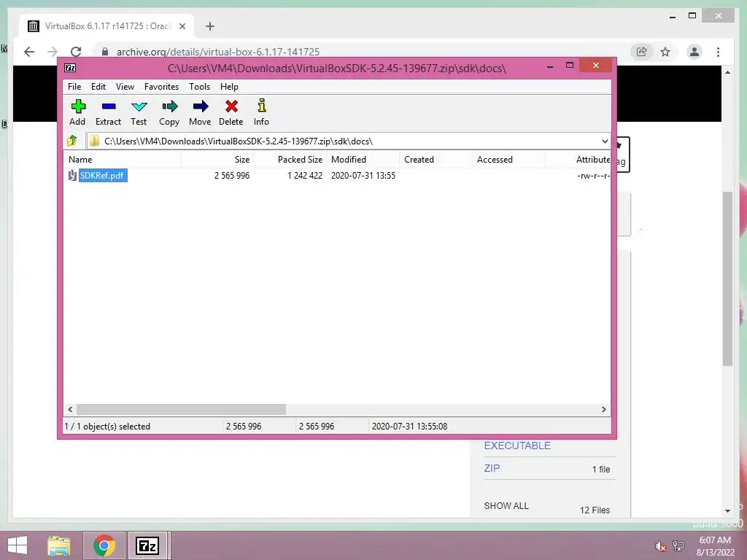Click Chrome share page icon
This screenshot has height=560, width=747.
[642, 52]
